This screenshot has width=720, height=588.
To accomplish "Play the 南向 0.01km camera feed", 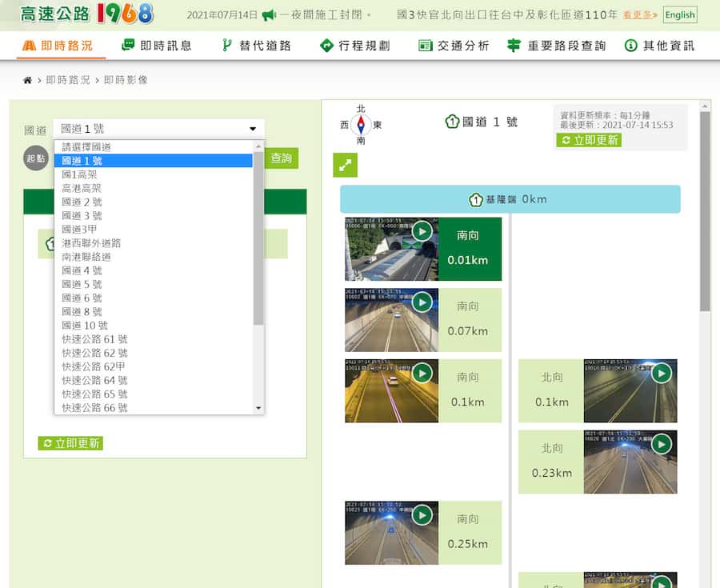I will pyautogui.click(x=422, y=231).
